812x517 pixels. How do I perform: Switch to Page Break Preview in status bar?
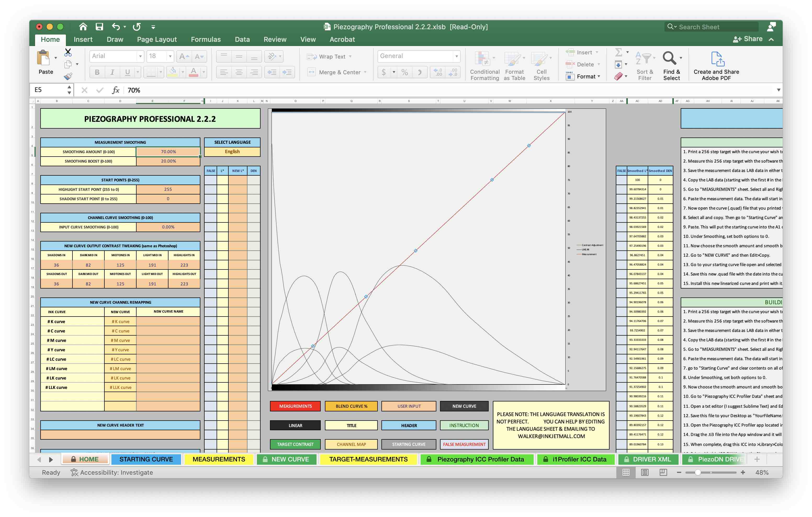pos(663,472)
